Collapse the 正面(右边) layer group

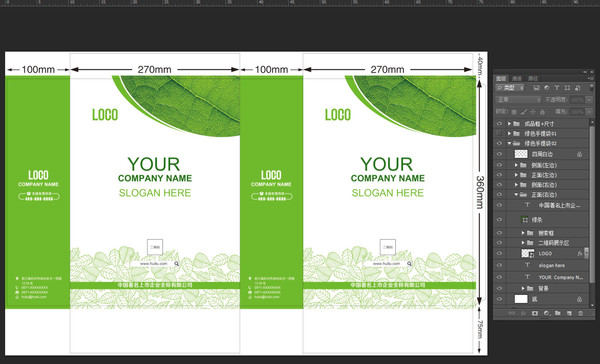[516, 194]
